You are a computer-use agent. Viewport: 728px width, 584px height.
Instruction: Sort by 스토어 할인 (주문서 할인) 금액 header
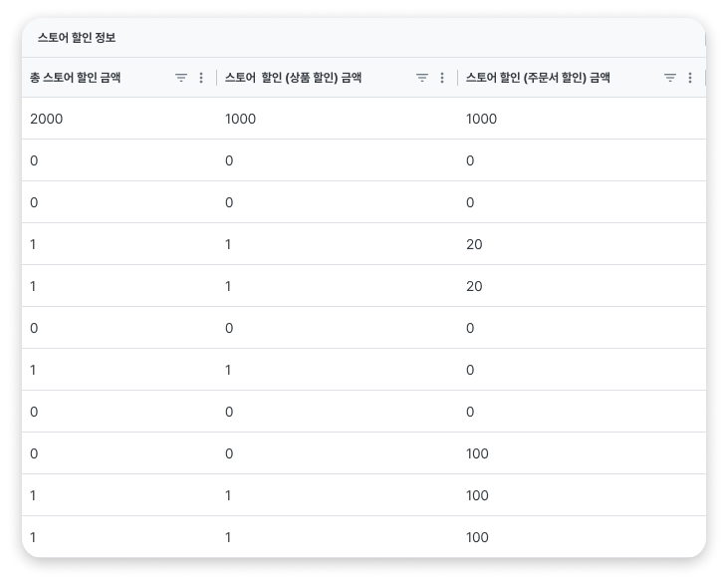538,78
